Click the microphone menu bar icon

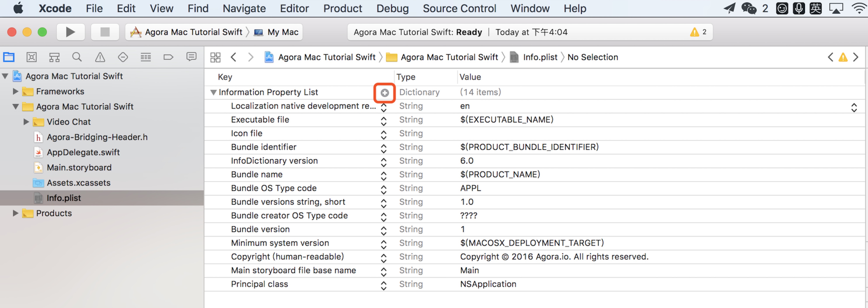[x=799, y=8]
